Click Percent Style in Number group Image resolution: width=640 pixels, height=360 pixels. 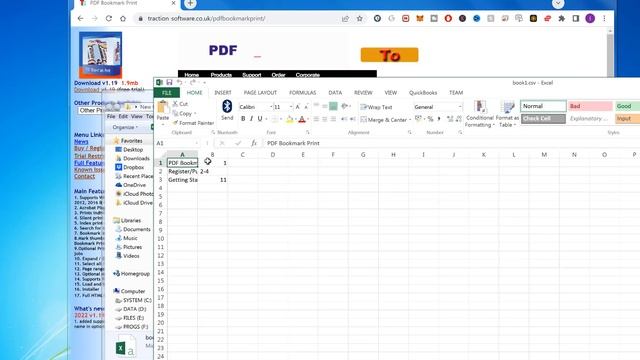pyautogui.click(x=430, y=119)
